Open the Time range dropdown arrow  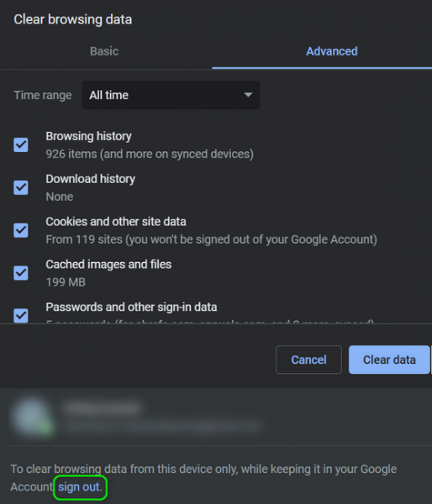pyautogui.click(x=248, y=95)
